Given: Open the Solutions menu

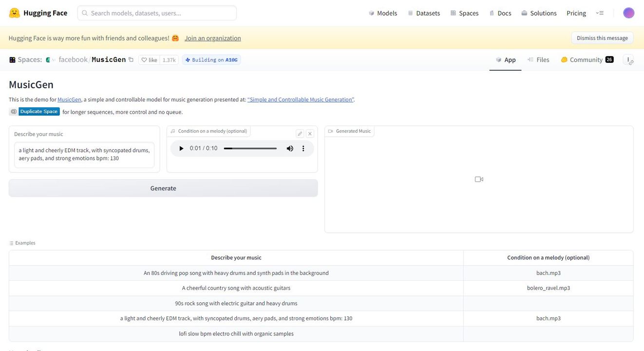Looking at the screenshot, I should point(539,13).
